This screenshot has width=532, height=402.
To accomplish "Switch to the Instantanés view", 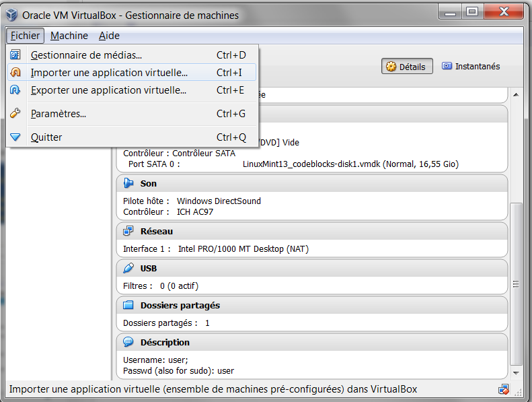I will 471,66.
